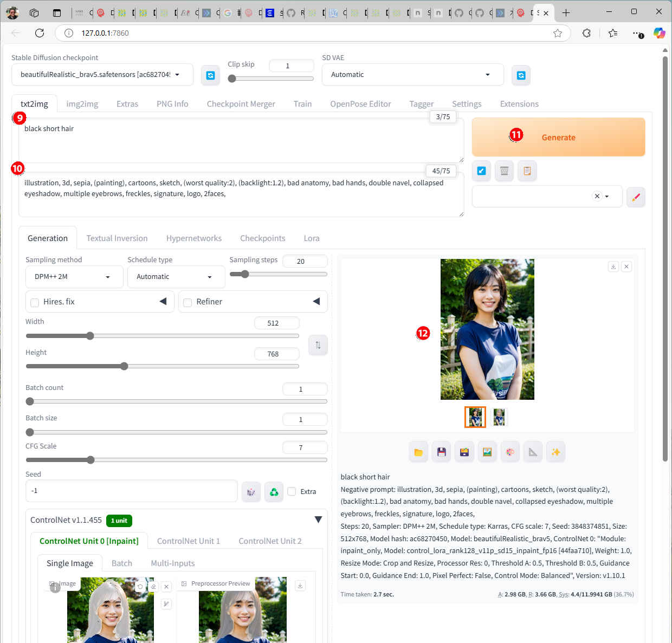Screen dimensions: 672x643
Task: Select ControlNet Unit 1 tab
Action: click(188, 541)
